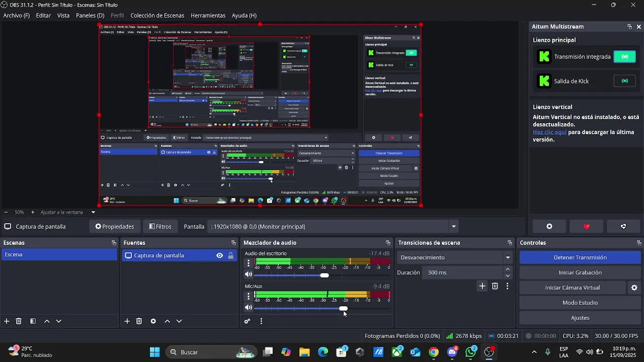Open Aitum Multistream settings gear button

549,227
